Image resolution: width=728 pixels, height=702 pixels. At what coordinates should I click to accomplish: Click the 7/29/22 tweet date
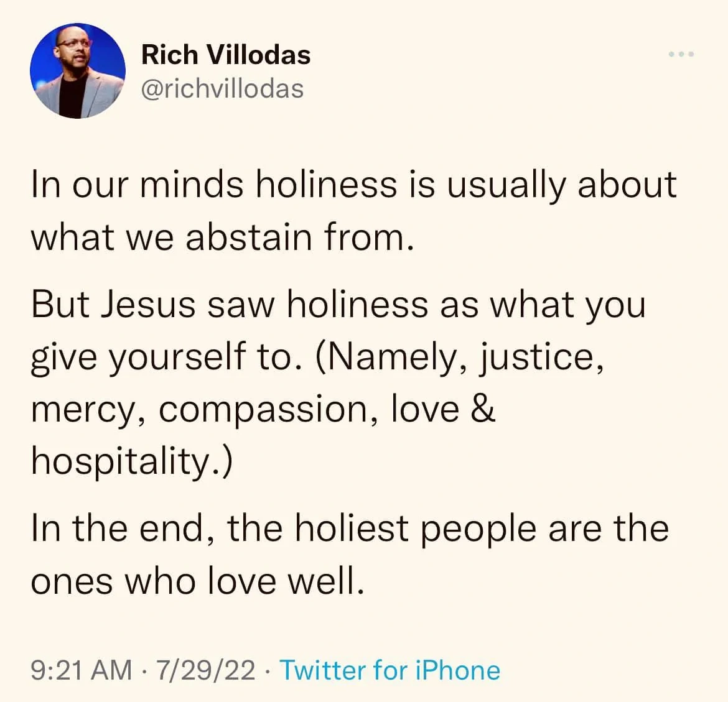(x=206, y=670)
